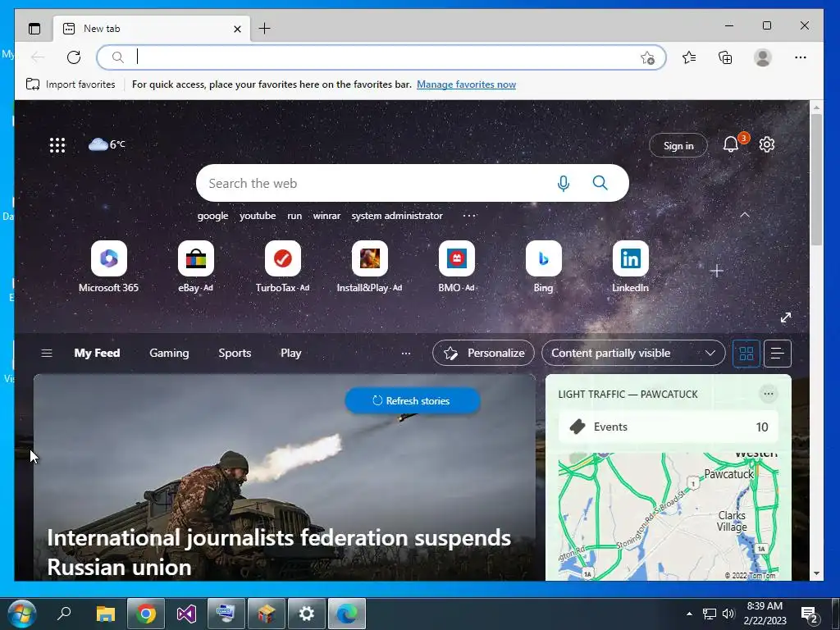Viewport: 840px width, 630px height.
Task: Add a new quick link site
Action: tap(717, 271)
